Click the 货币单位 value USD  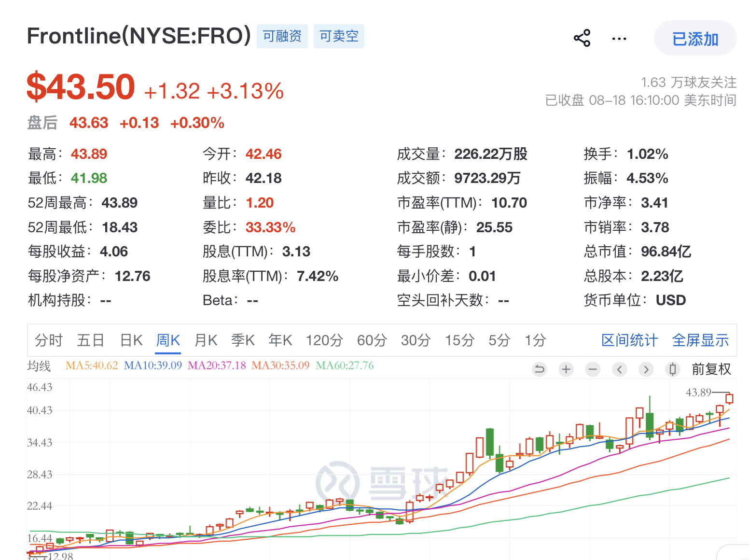671,300
